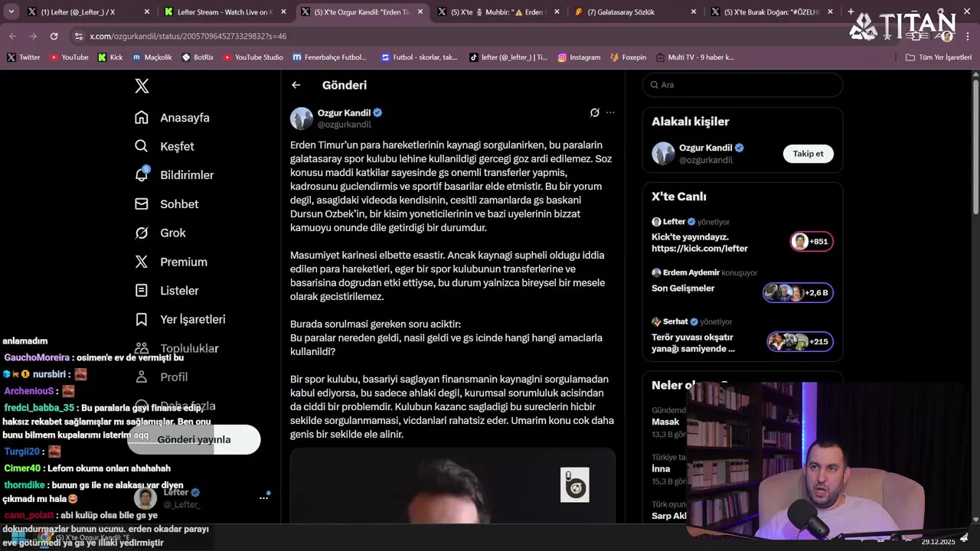980x551 pixels.
Task: Click the Gönderi yayınla button
Action: tap(194, 439)
